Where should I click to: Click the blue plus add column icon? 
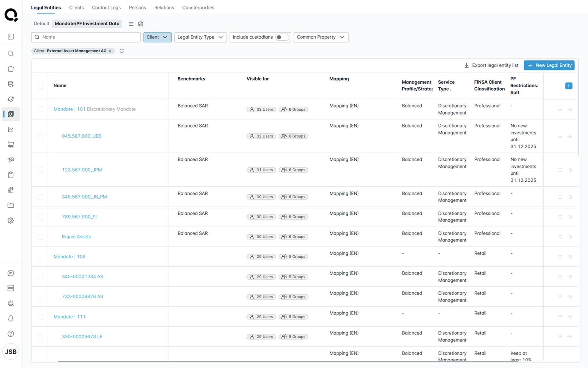pos(569,86)
